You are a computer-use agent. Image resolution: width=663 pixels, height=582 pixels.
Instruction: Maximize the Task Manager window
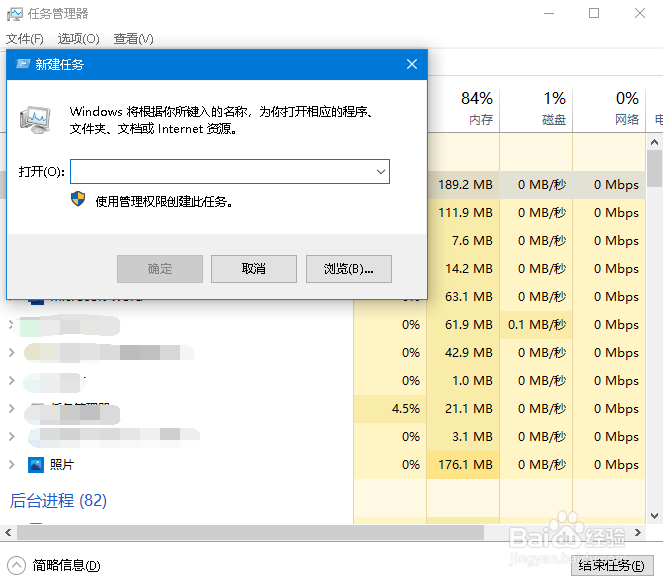[594, 14]
